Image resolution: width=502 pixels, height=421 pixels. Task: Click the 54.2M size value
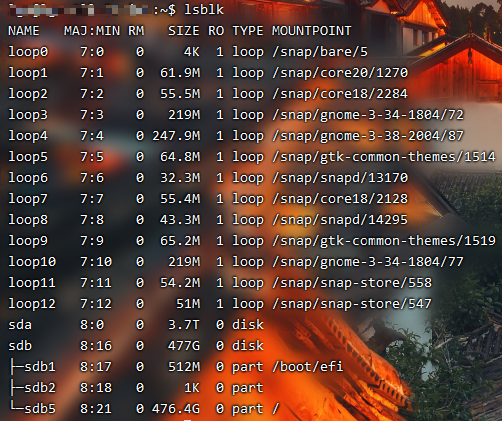(x=180, y=283)
